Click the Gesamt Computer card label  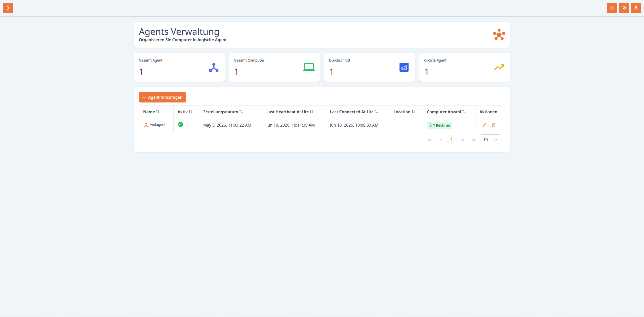pyautogui.click(x=249, y=60)
